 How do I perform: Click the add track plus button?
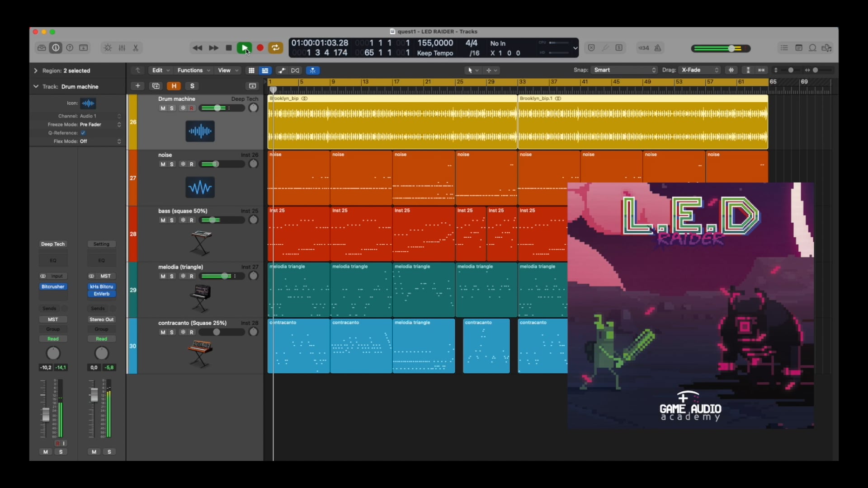(138, 86)
